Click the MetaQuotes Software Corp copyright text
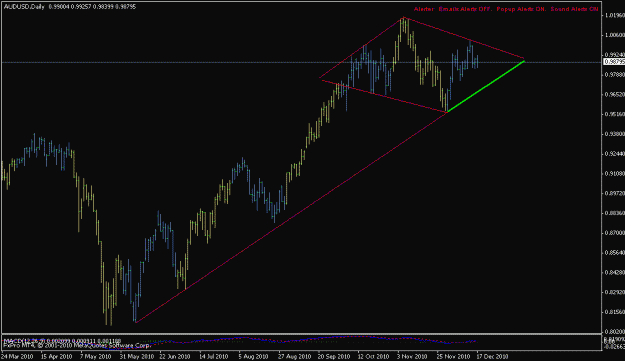 (77, 346)
